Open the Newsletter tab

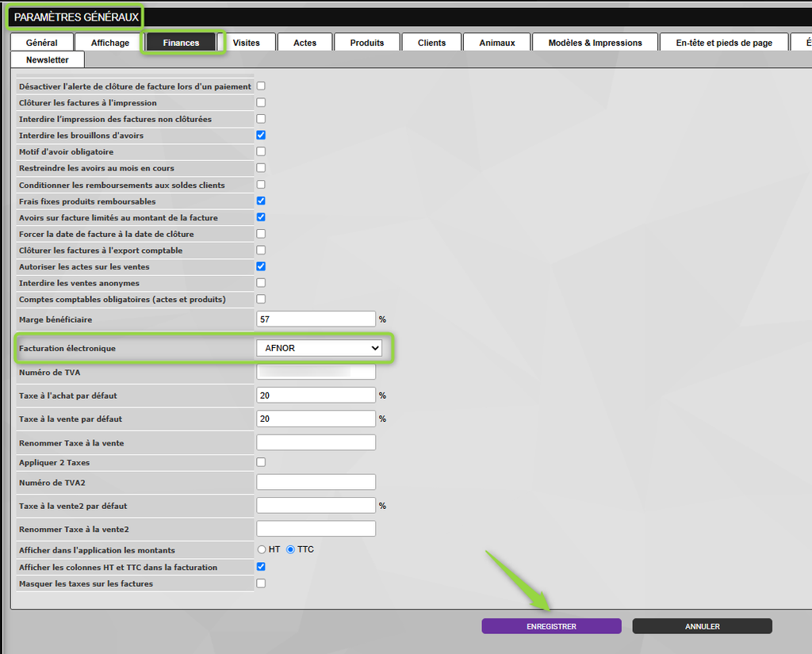coord(48,59)
